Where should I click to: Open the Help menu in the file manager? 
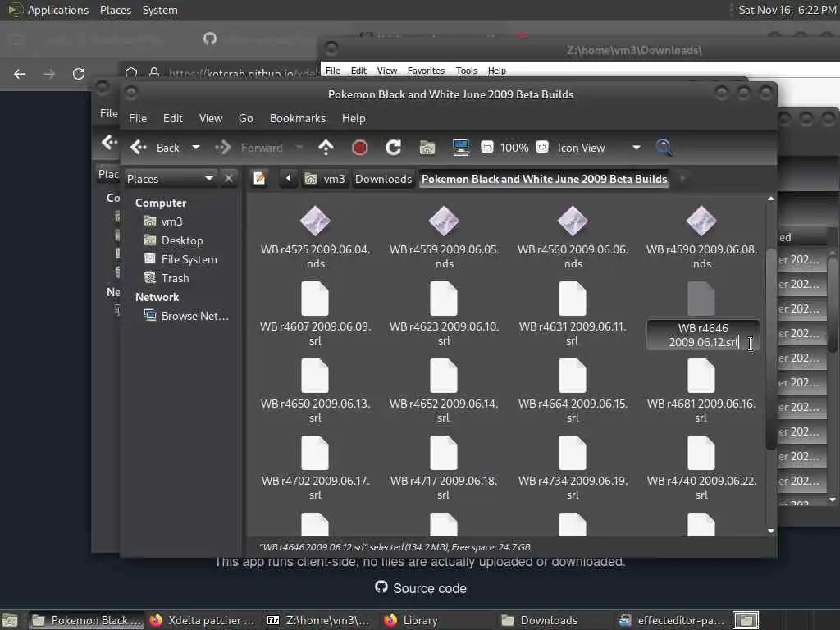coord(354,118)
